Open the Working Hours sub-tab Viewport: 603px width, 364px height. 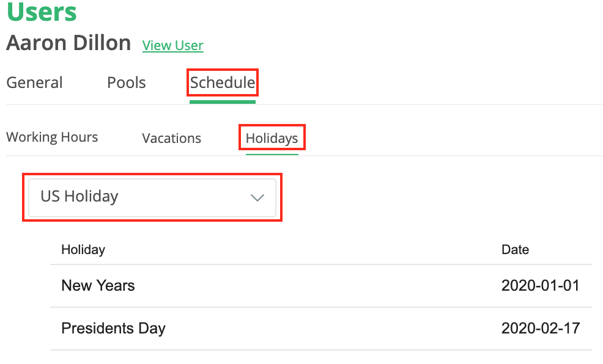tap(52, 137)
